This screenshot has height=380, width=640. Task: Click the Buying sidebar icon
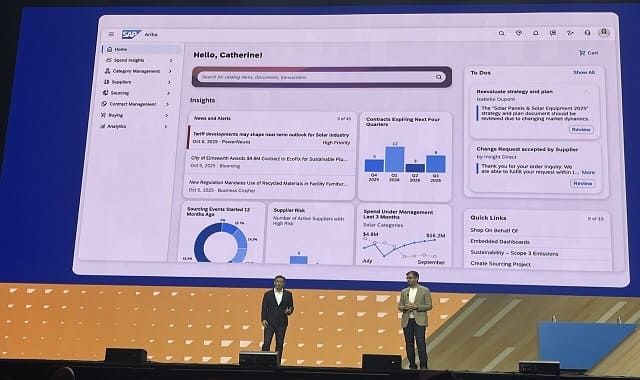(x=103, y=115)
